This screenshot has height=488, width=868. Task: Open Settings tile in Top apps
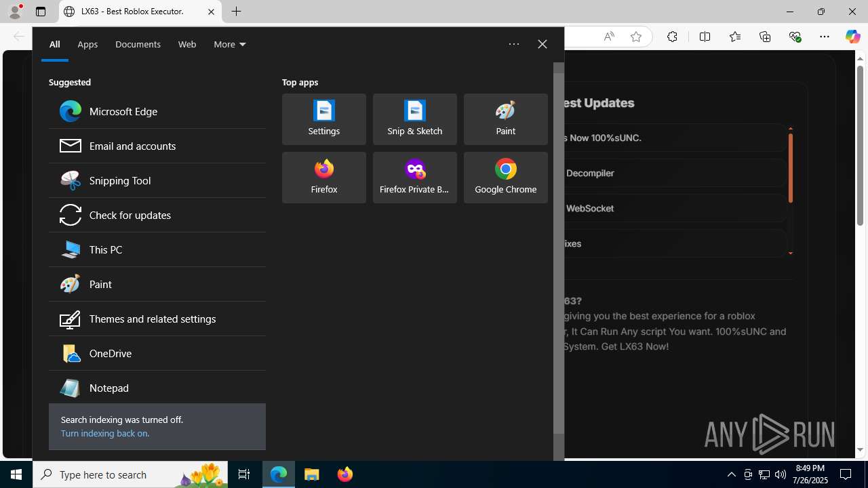pos(324,119)
